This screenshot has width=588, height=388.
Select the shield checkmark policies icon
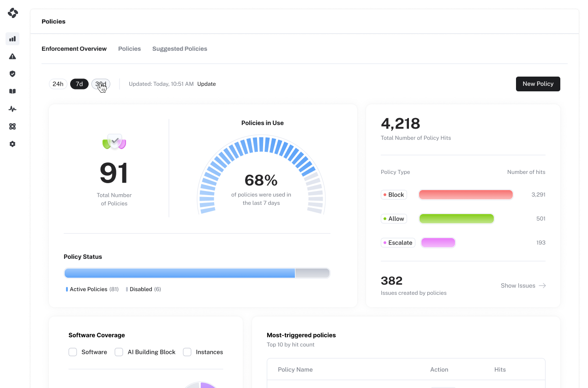tap(12, 74)
